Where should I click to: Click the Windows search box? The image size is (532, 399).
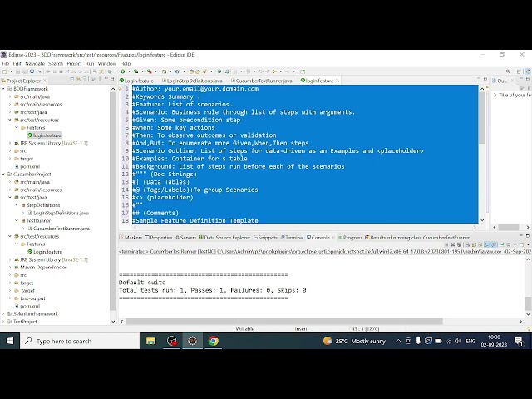80,341
